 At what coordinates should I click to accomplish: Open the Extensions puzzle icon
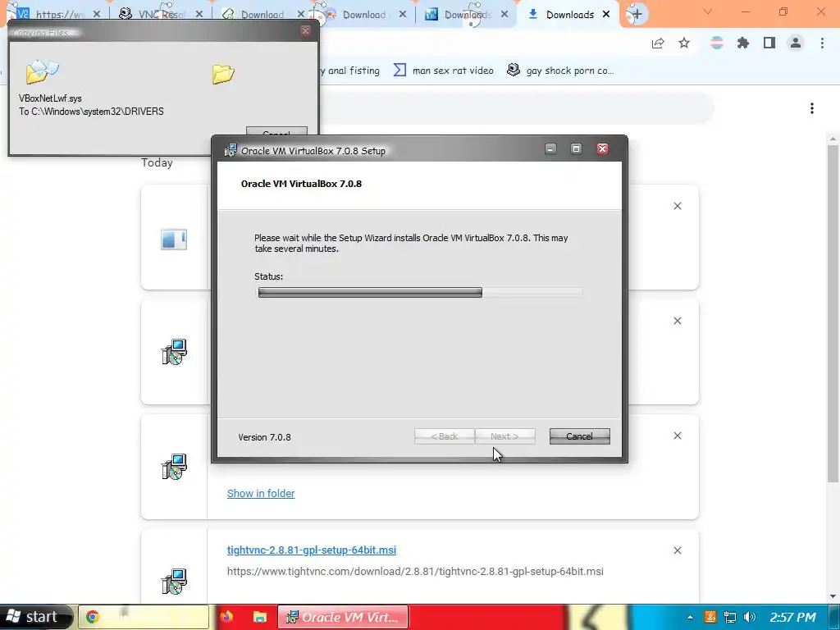pos(743,43)
